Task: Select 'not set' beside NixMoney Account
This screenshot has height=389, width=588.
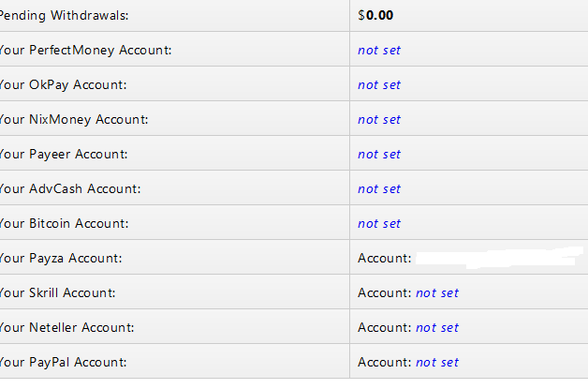Action: [x=379, y=120]
